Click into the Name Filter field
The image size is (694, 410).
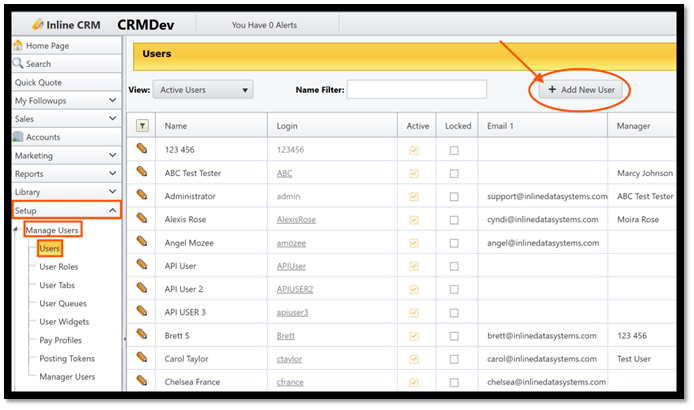[x=416, y=89]
